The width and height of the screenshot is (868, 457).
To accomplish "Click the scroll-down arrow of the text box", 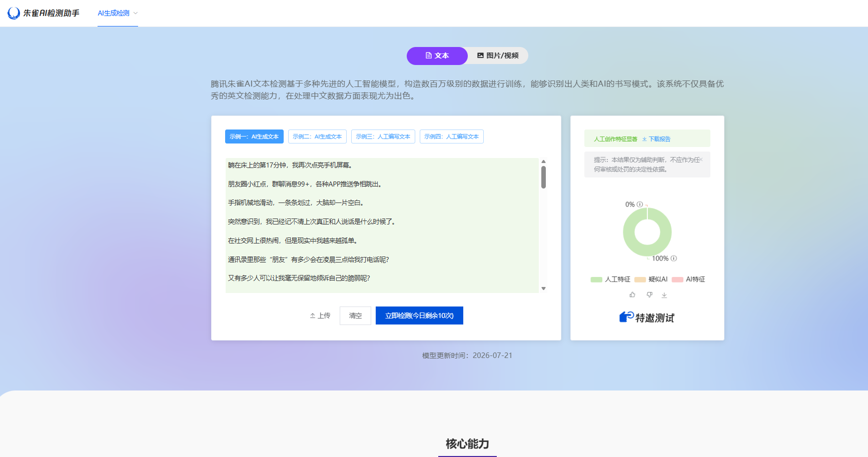I will [x=543, y=288].
